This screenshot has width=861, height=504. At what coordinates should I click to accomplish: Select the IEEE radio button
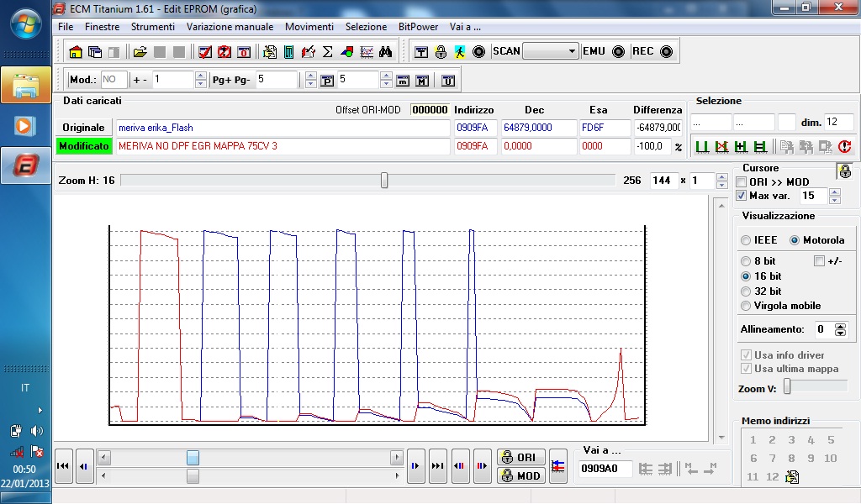click(x=746, y=240)
